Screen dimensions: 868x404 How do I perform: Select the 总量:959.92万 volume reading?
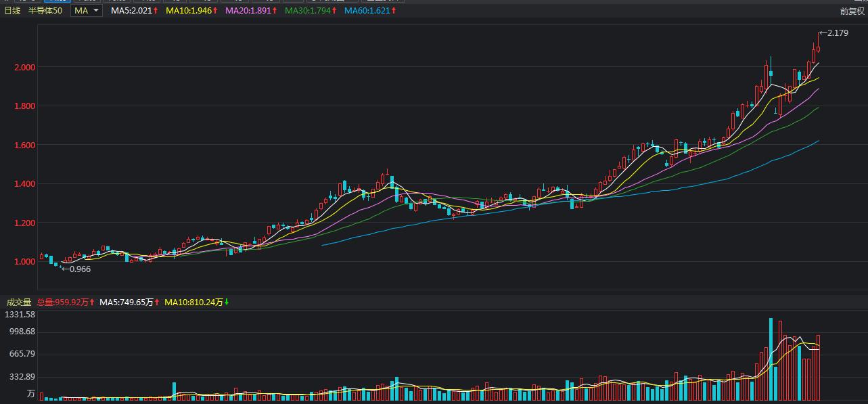pyautogui.click(x=62, y=302)
